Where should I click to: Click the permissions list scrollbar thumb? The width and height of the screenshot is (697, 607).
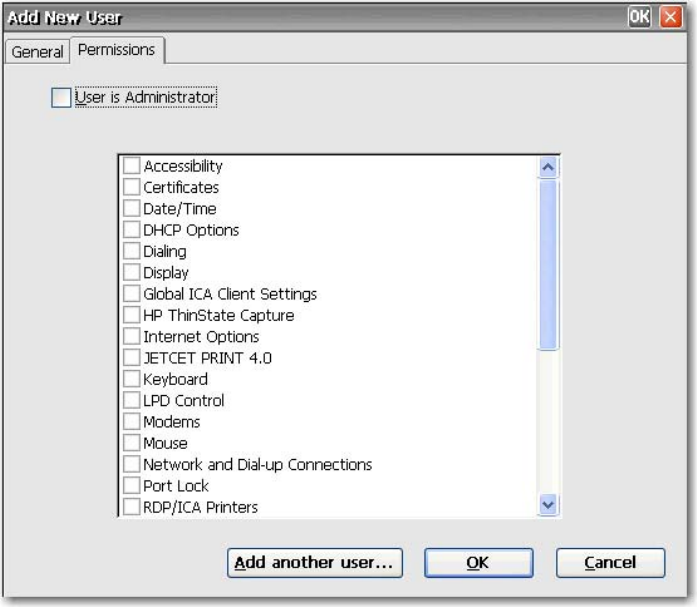click(548, 265)
